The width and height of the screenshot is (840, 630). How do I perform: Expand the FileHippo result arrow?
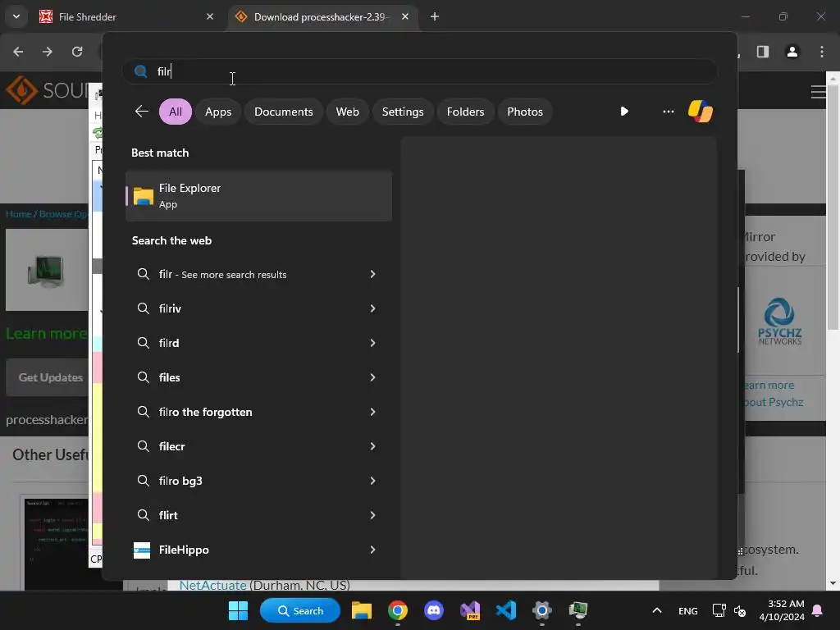tap(373, 550)
